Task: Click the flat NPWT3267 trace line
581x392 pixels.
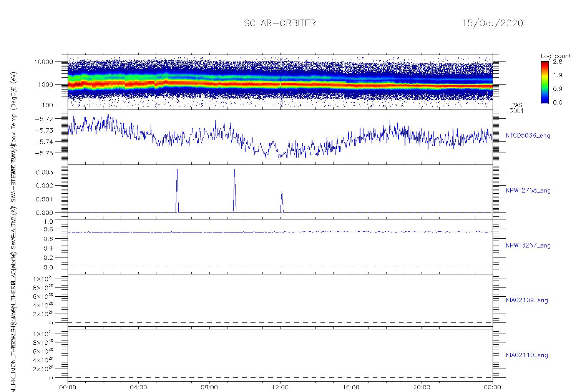Action: pos(280,232)
